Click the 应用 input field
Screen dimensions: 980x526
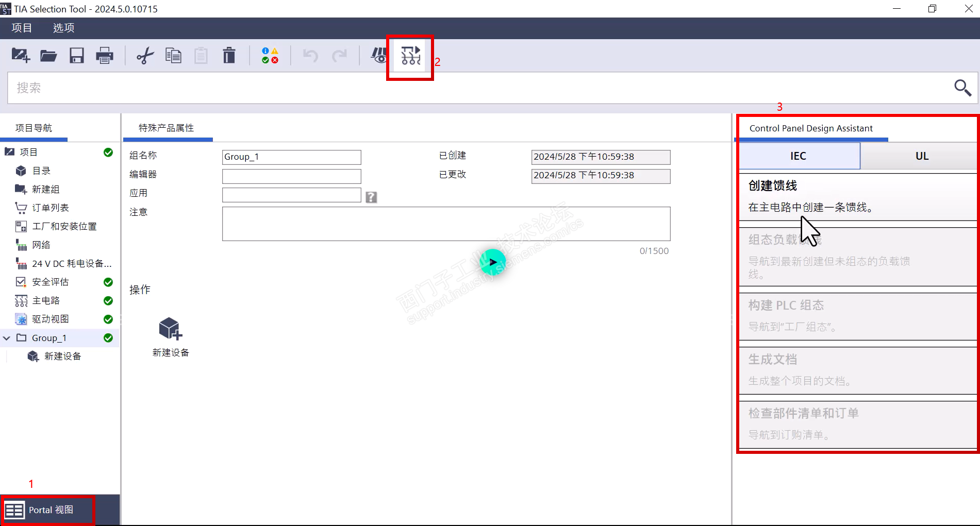tap(292, 195)
